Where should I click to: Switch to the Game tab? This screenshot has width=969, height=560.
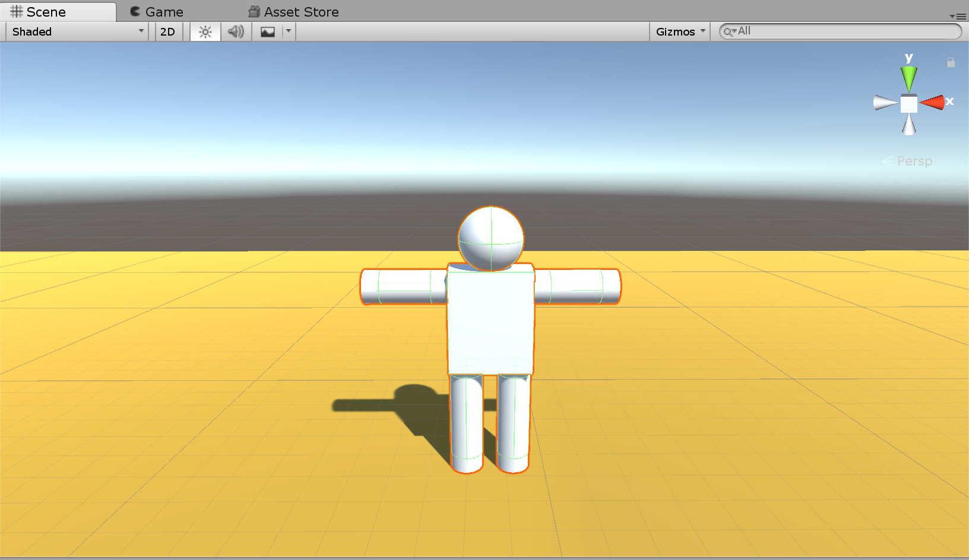coord(157,12)
